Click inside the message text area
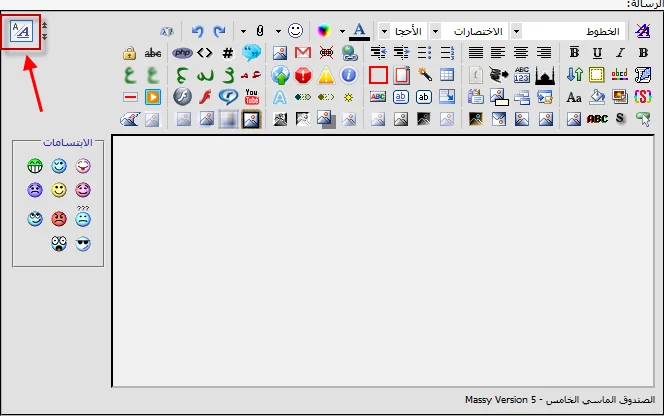Image resolution: width=664 pixels, height=416 pixels. (x=380, y=258)
